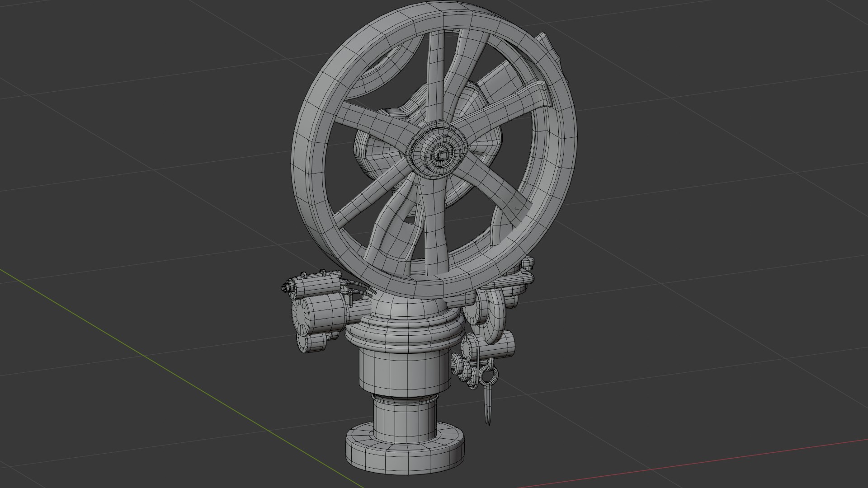Click the right horizontal cylinder near the ring
The image size is (868, 488).
coord(504,348)
